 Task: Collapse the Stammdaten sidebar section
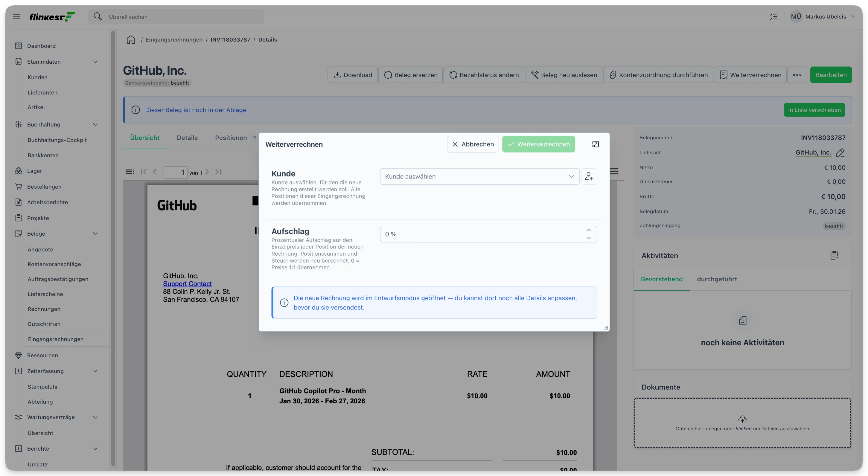tap(95, 62)
